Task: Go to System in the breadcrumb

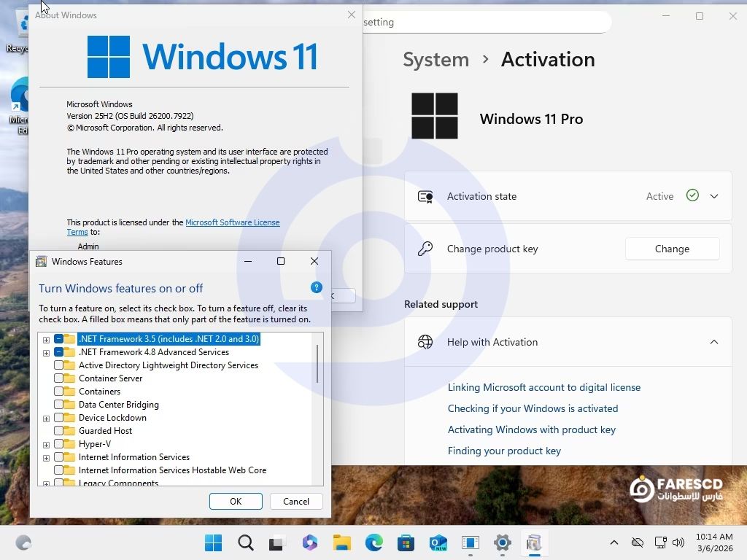Action: click(436, 60)
